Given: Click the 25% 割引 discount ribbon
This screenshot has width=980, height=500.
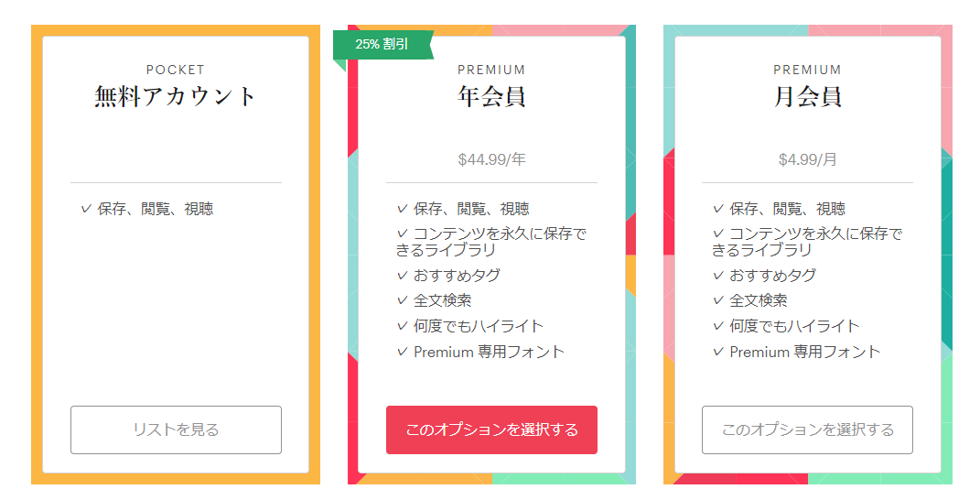Looking at the screenshot, I should [382, 44].
